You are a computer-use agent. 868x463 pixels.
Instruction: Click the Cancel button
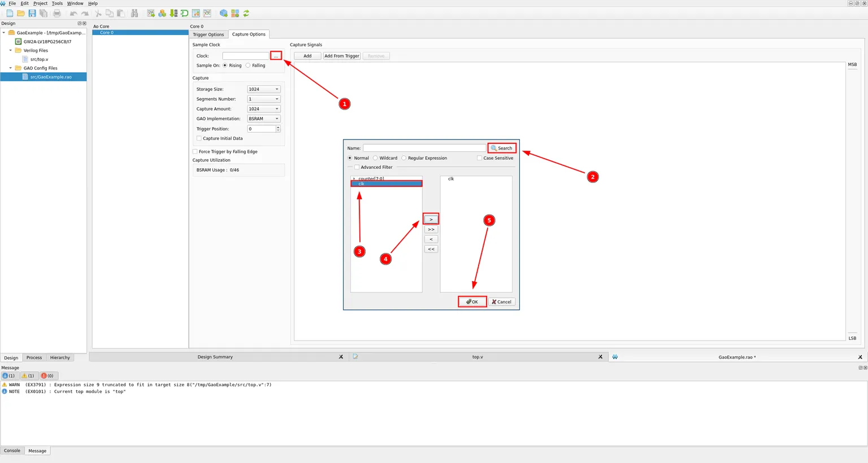502,302
